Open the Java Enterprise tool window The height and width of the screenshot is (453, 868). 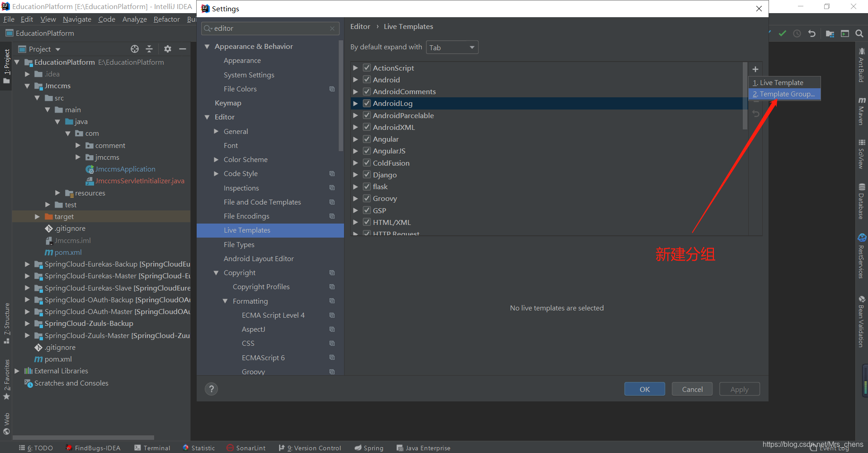coord(424,448)
